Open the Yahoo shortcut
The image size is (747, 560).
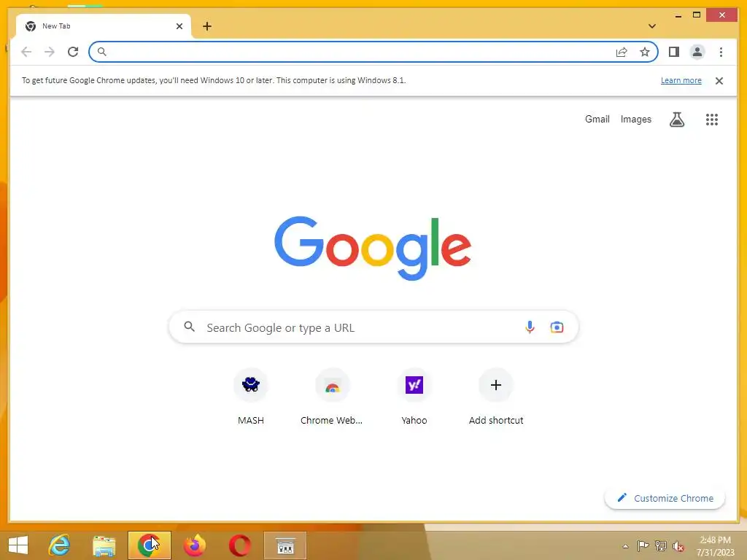point(414,396)
